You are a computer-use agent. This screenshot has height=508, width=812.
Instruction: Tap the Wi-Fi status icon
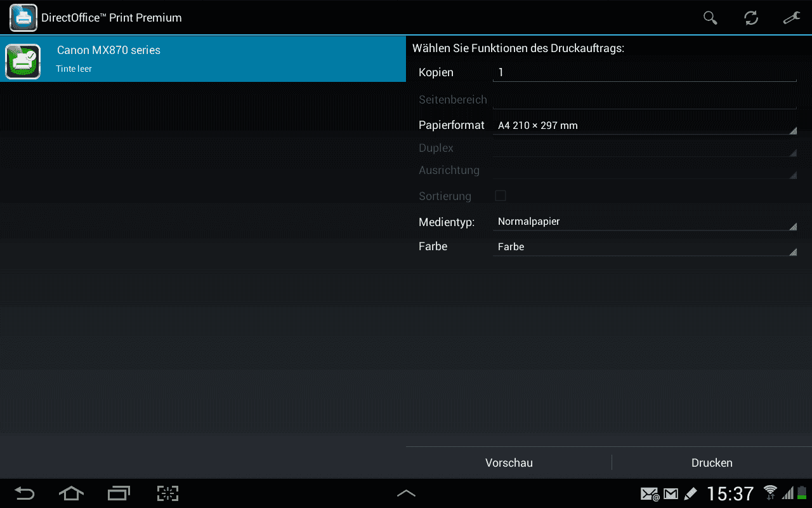tap(770, 493)
